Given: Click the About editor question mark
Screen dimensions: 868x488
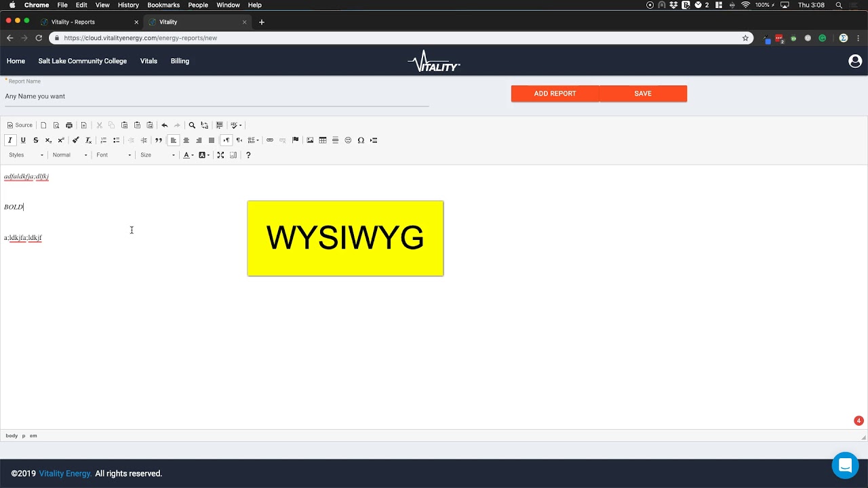Looking at the screenshot, I should point(248,155).
